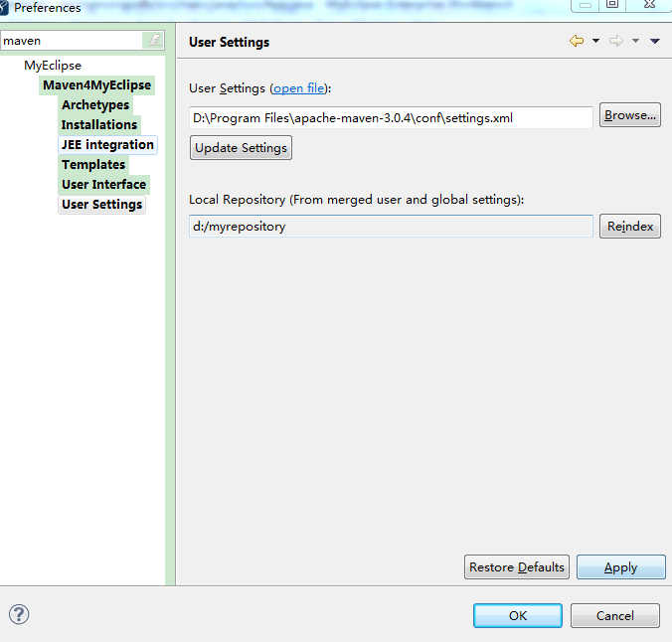Close the Preferences window

(649, 4)
